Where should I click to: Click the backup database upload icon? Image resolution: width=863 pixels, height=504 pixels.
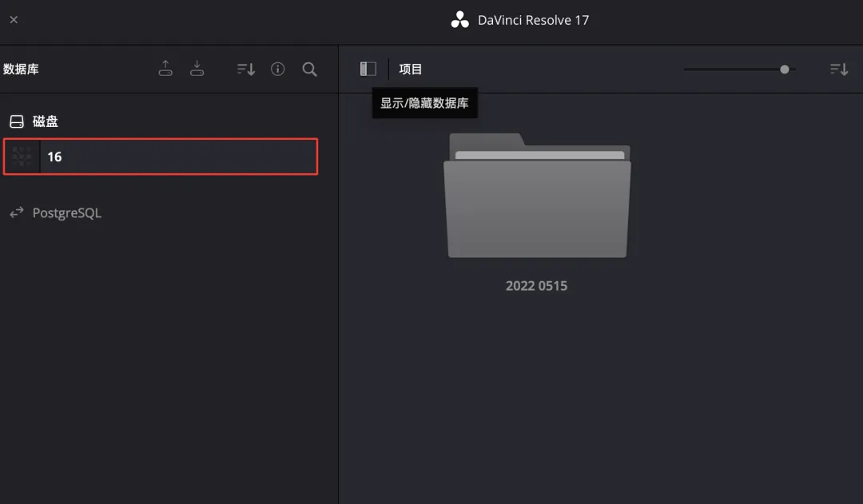coord(165,68)
